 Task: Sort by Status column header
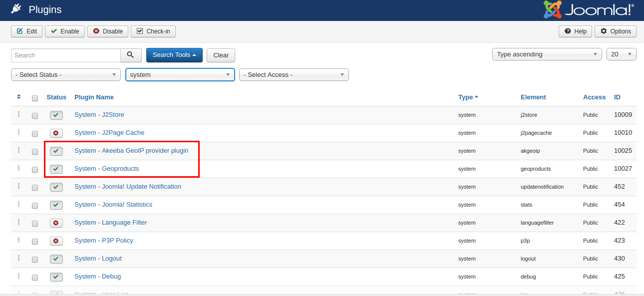(x=56, y=97)
